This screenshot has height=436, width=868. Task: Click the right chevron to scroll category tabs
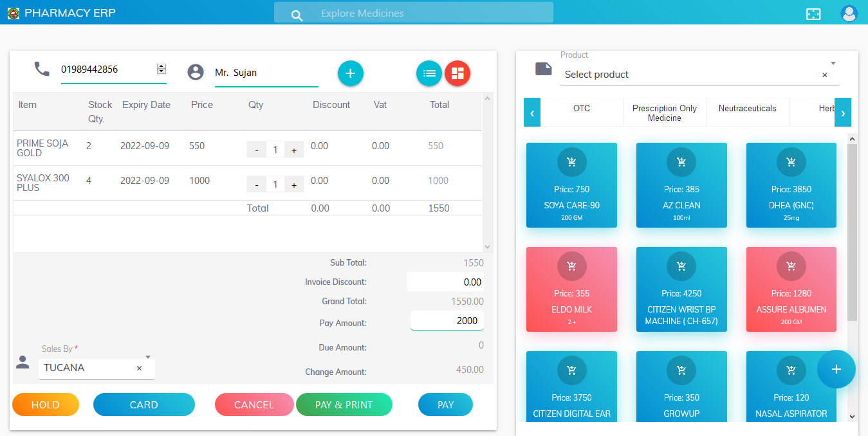tap(843, 112)
